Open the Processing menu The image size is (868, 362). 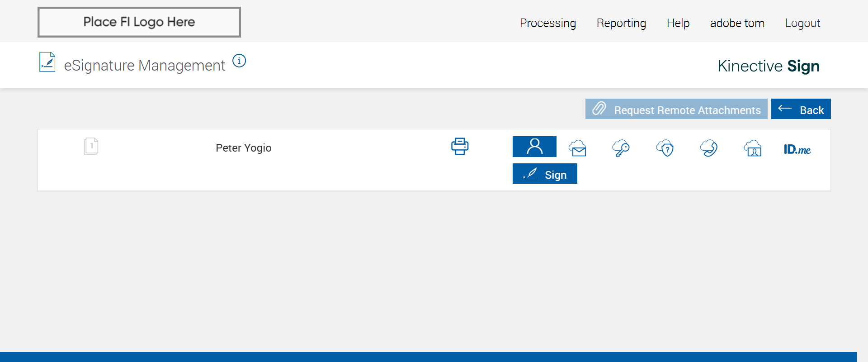[548, 23]
